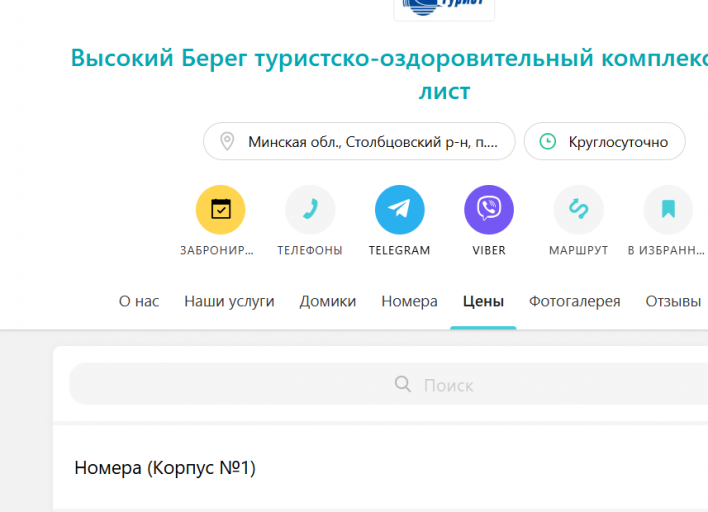
Task: Click the Номера (Корпус №1) heading
Action: (165, 468)
